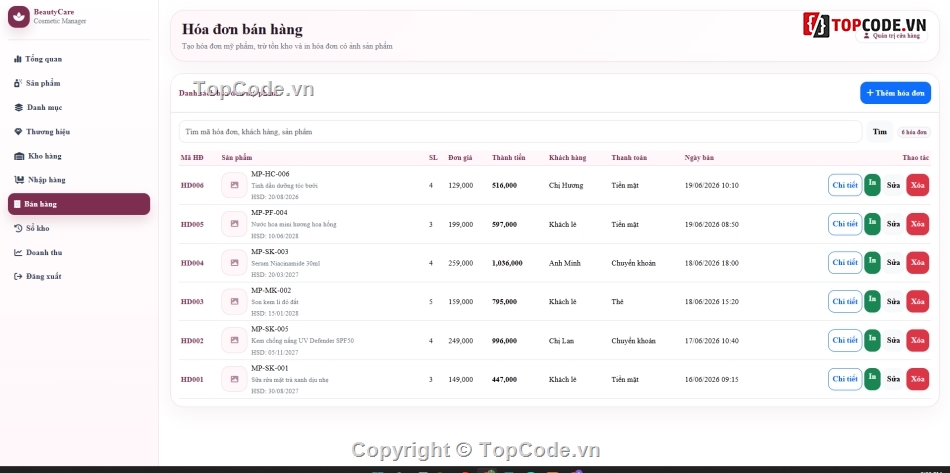Image resolution: width=950 pixels, height=473 pixels.
Task: Delete invoice HD006 with Xóa
Action: (x=918, y=185)
